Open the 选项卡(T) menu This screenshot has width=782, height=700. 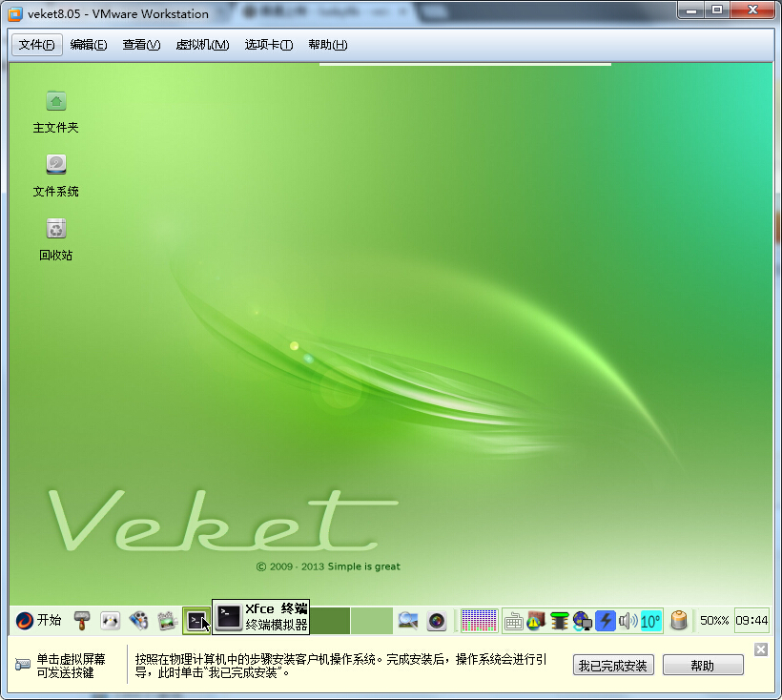pos(269,45)
